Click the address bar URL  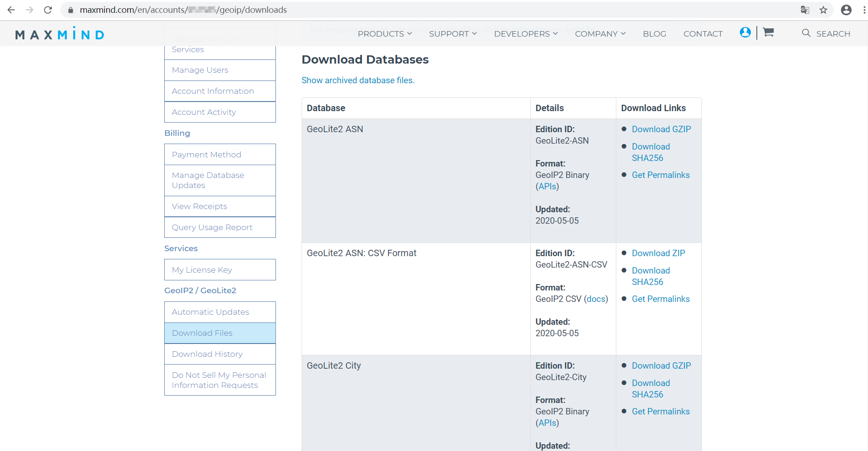point(183,10)
